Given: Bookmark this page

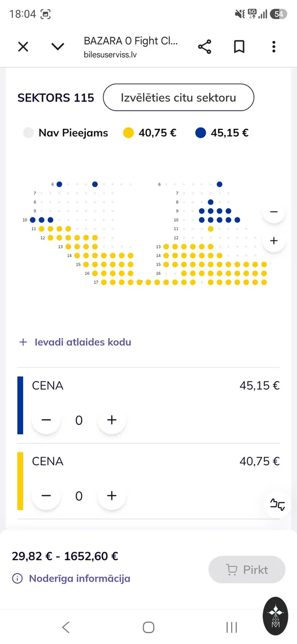Looking at the screenshot, I should point(239,47).
